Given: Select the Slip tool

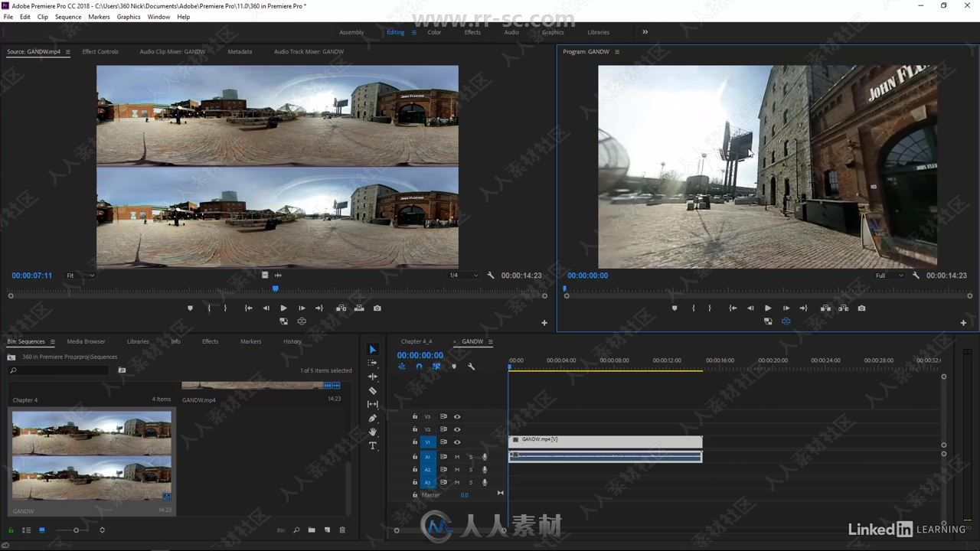Looking at the screenshot, I should [373, 404].
